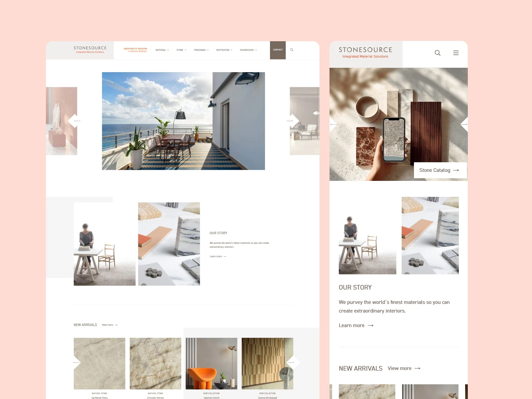Viewport: 532px width, 399px height.
Task: Open the Stone Catalog button on mobile
Action: 440,170
